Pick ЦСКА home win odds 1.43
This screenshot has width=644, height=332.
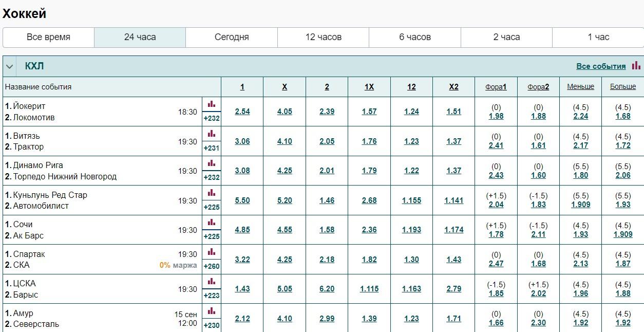pyautogui.click(x=242, y=289)
